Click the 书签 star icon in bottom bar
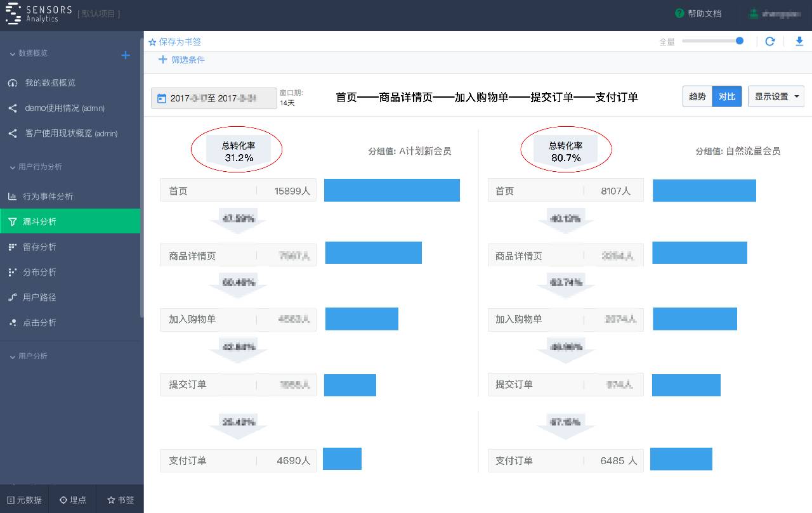The image size is (812, 513). [111, 500]
